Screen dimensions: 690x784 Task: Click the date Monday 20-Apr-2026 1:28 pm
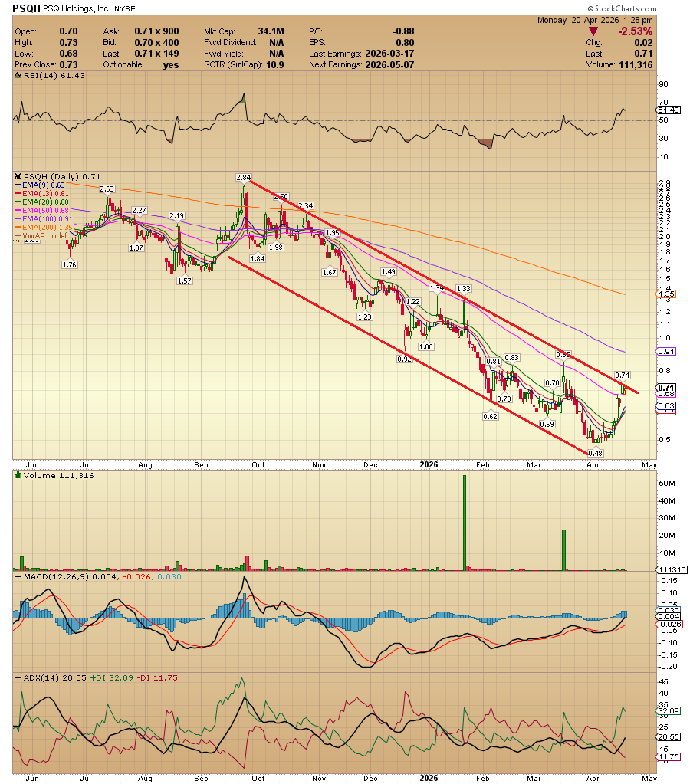tap(595, 20)
